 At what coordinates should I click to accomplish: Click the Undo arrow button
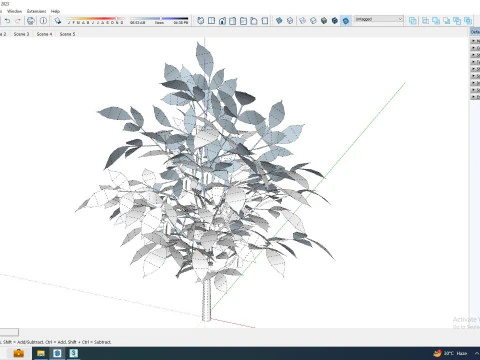7,21
